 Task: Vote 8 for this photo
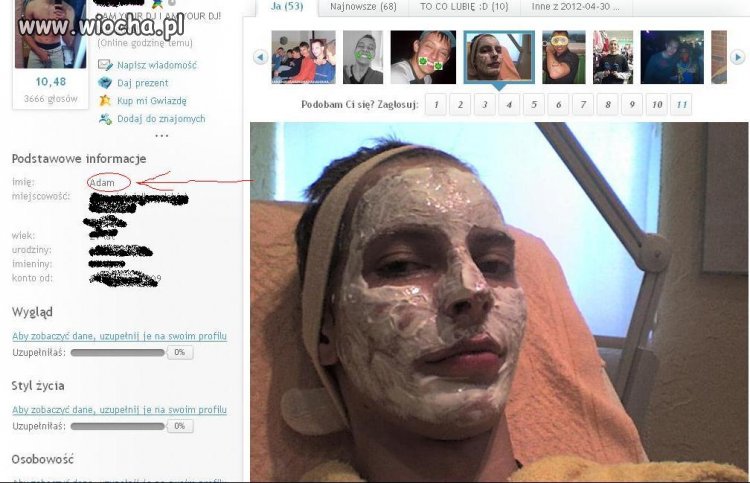click(x=607, y=104)
